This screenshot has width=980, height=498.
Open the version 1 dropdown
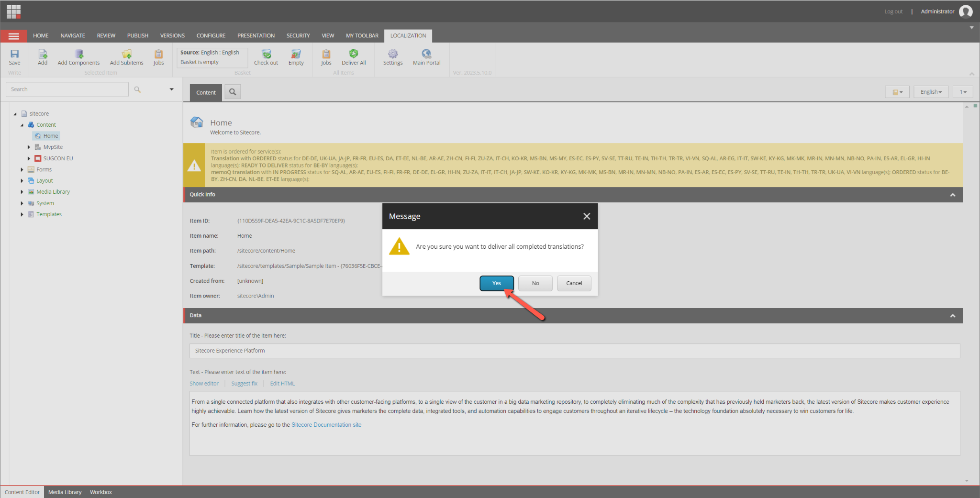click(x=963, y=92)
